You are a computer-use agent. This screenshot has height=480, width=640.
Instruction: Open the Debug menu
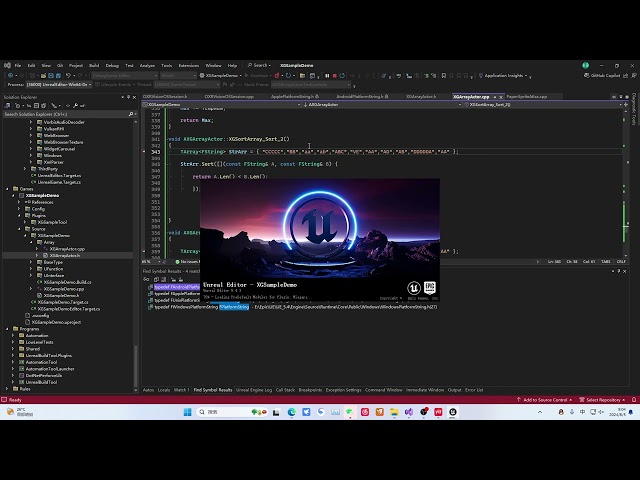(112, 65)
